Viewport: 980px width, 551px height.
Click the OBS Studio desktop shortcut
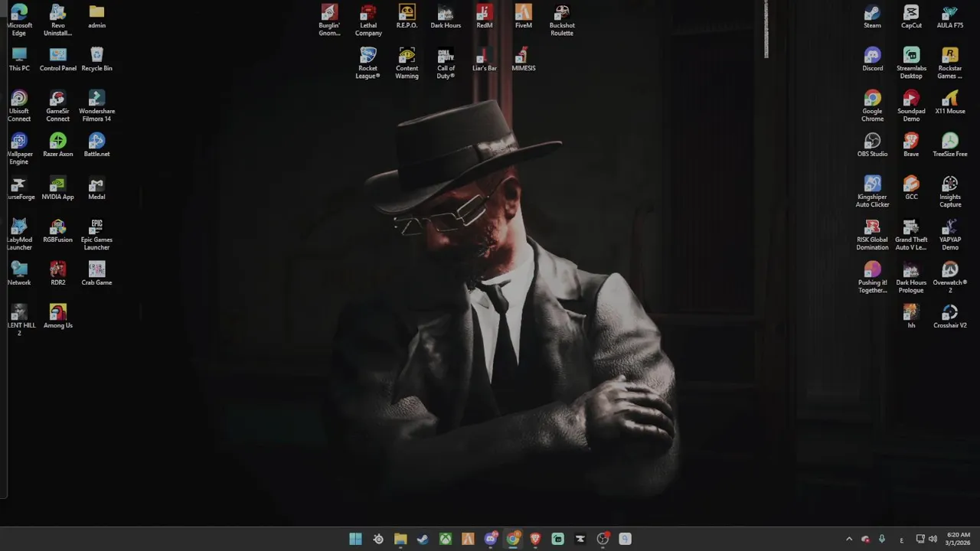pos(872,145)
